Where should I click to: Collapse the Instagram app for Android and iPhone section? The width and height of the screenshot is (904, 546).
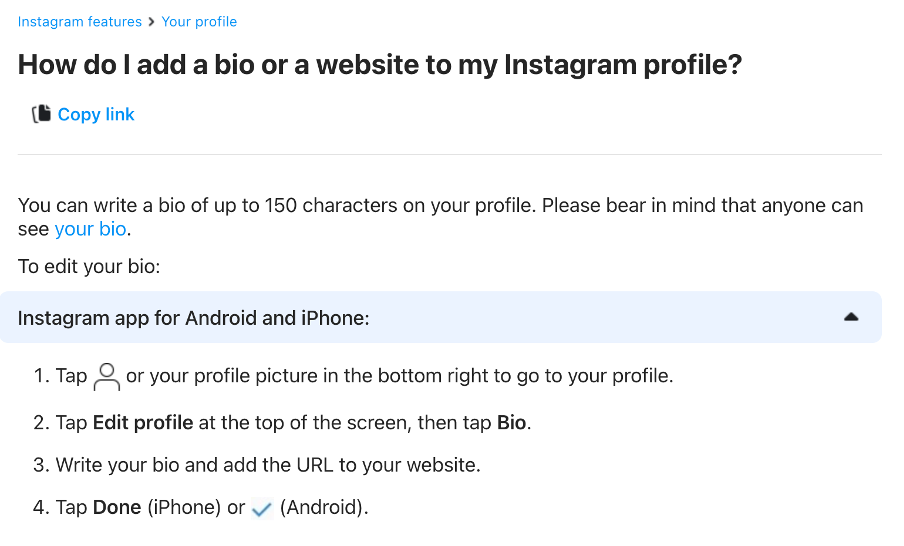440,318
